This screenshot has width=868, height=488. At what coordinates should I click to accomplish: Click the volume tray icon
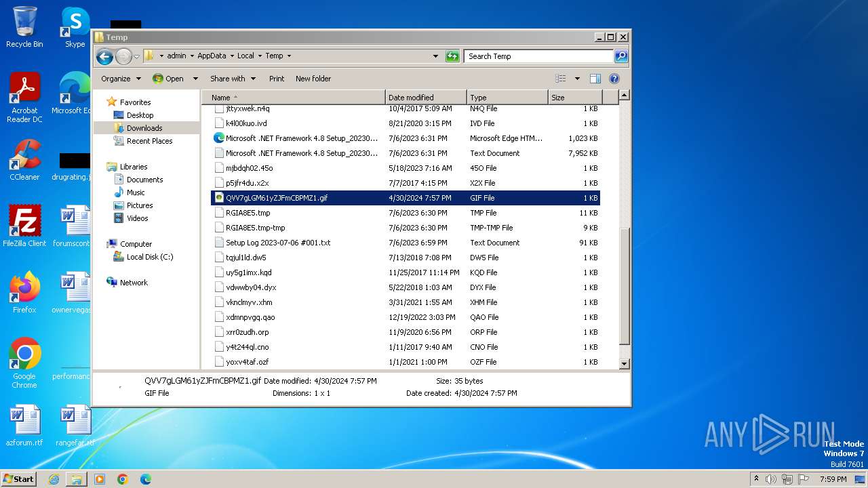tap(771, 479)
